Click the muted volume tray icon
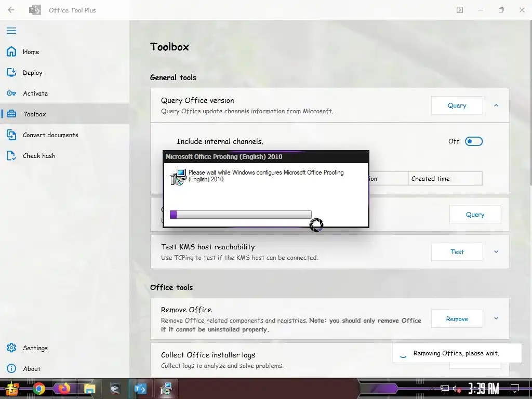Image resolution: width=532 pixels, height=399 pixels. pos(457,389)
